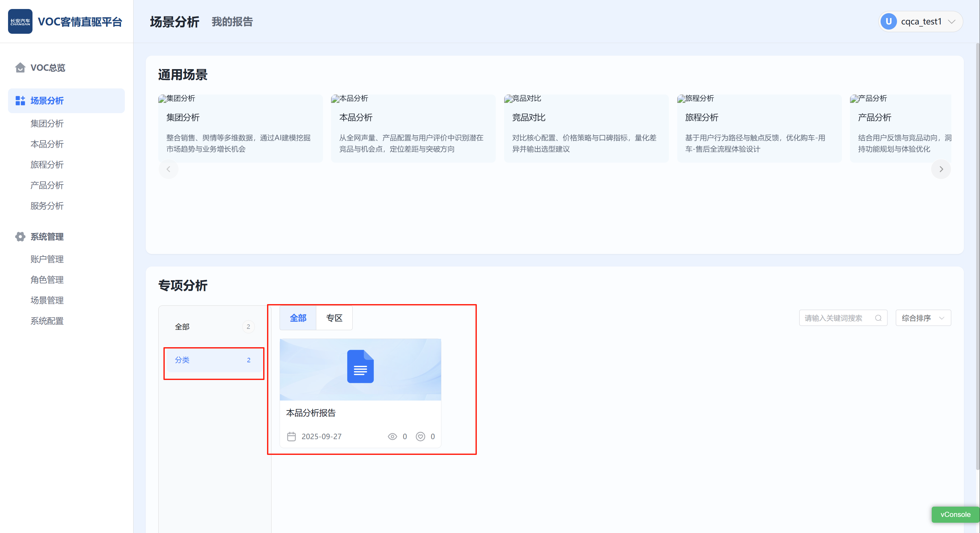Open the vConsole button
Viewport: 980px width, 533px height.
pyautogui.click(x=955, y=514)
